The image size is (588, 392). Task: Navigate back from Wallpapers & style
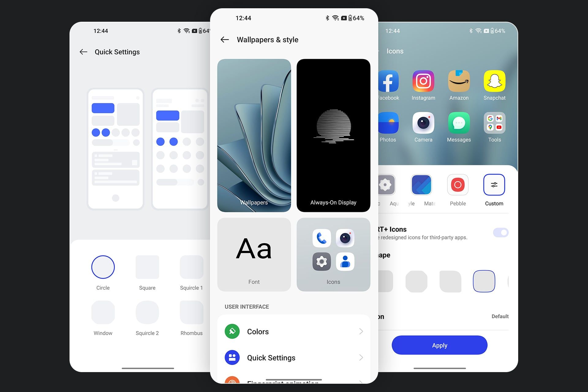click(225, 40)
